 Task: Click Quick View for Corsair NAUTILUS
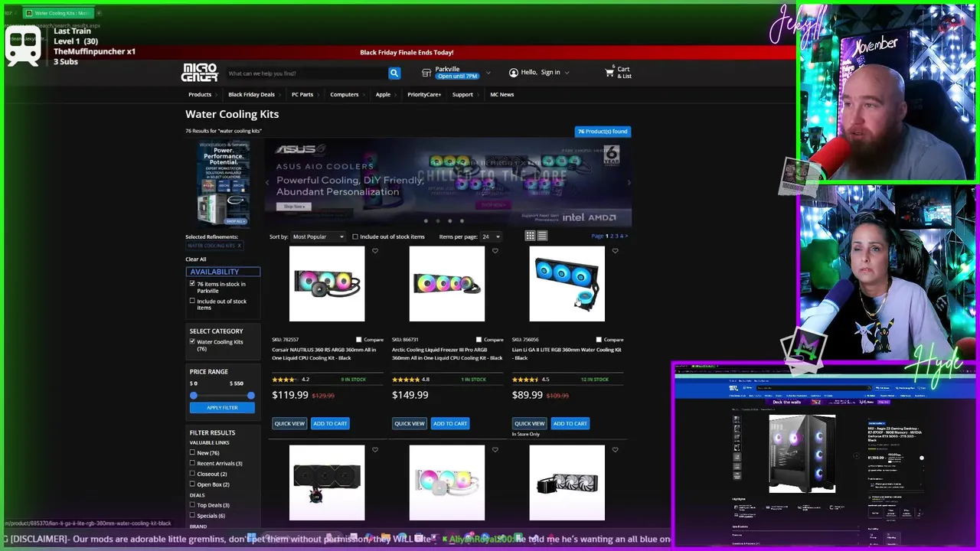(289, 423)
